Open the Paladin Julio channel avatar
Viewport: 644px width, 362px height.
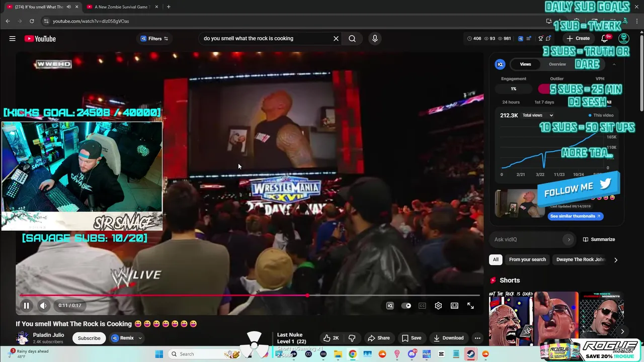(x=23, y=338)
